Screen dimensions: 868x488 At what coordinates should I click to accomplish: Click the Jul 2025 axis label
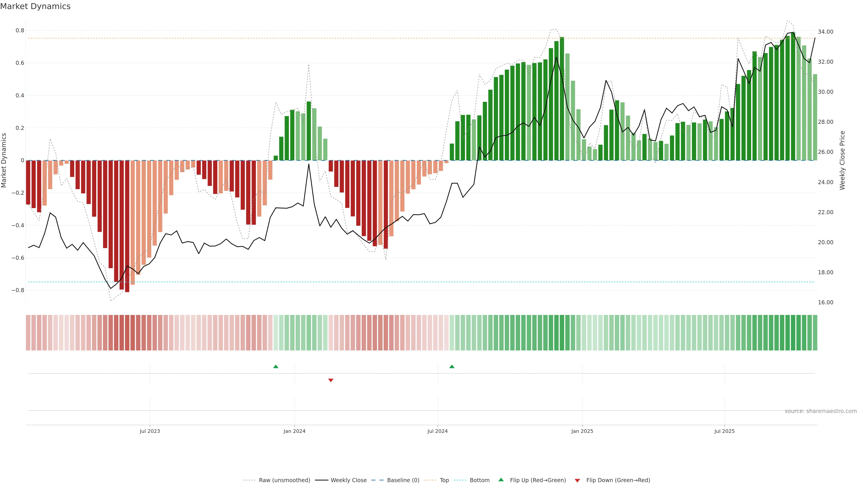point(724,431)
